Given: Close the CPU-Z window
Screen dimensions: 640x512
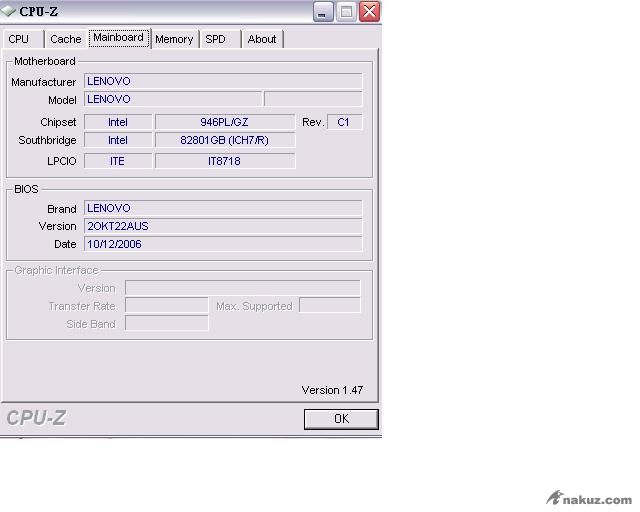Looking at the screenshot, I should click(369, 11).
